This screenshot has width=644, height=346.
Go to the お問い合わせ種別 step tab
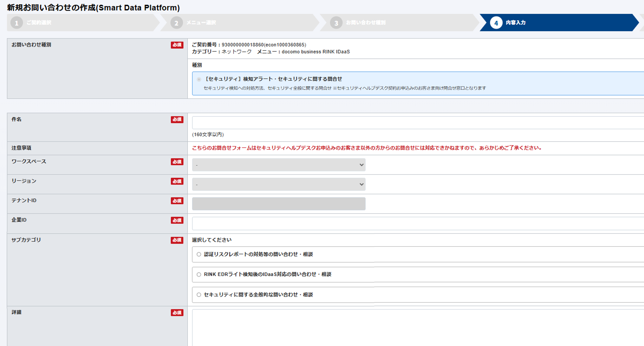(366, 23)
